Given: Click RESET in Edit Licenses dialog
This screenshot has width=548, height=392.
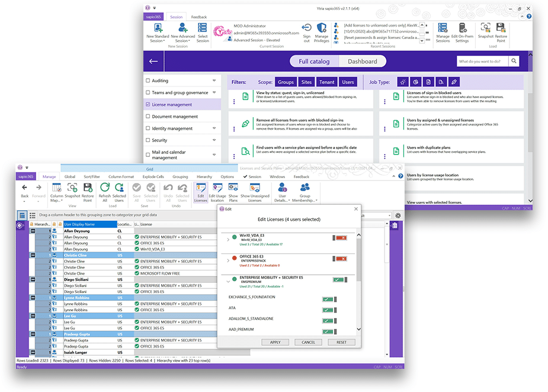Looking at the screenshot, I should 341,342.
